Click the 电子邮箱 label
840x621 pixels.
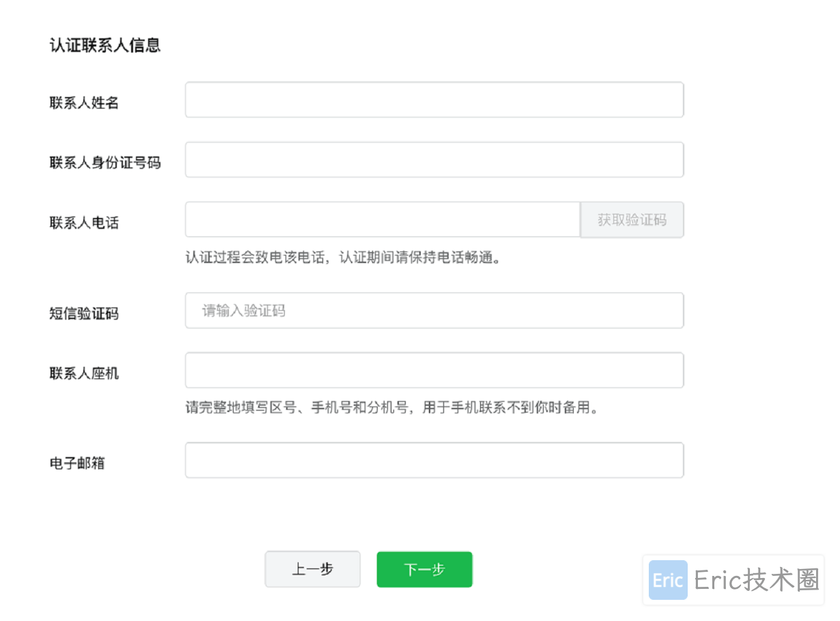click(x=77, y=463)
